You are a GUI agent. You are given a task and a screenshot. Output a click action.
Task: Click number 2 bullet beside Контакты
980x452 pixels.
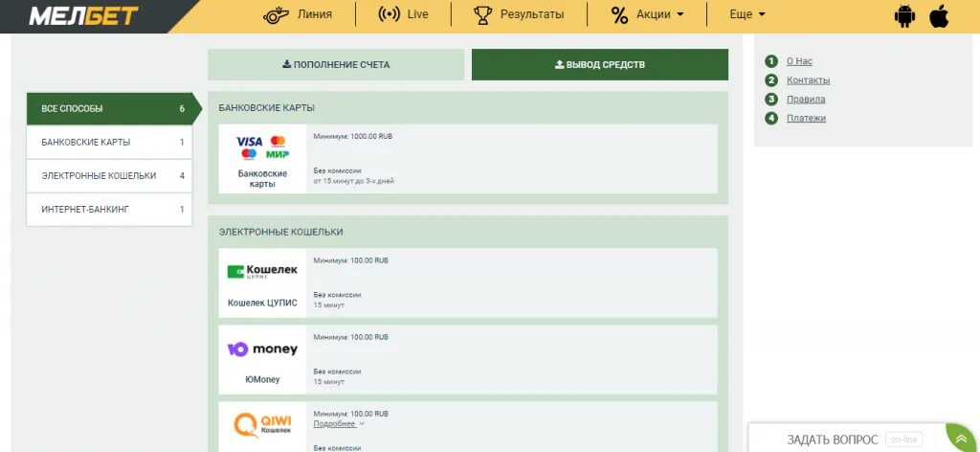pyautogui.click(x=771, y=80)
